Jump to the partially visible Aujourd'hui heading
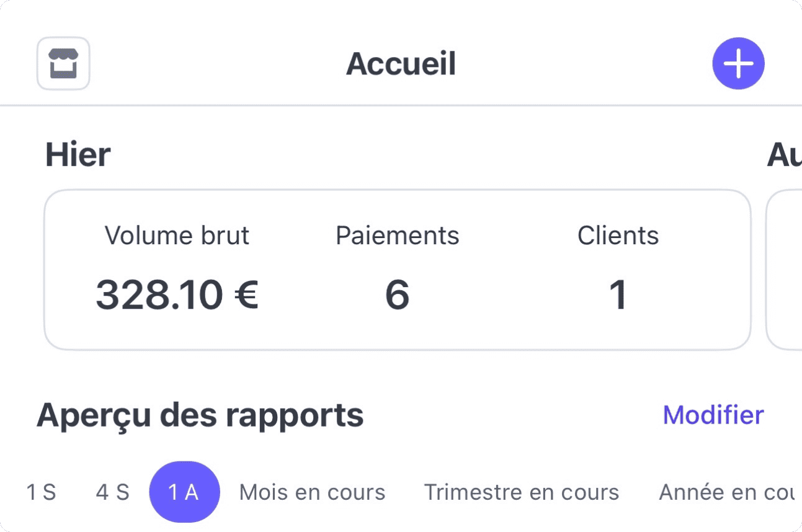Image resolution: width=802 pixels, height=532 pixels. (x=783, y=155)
